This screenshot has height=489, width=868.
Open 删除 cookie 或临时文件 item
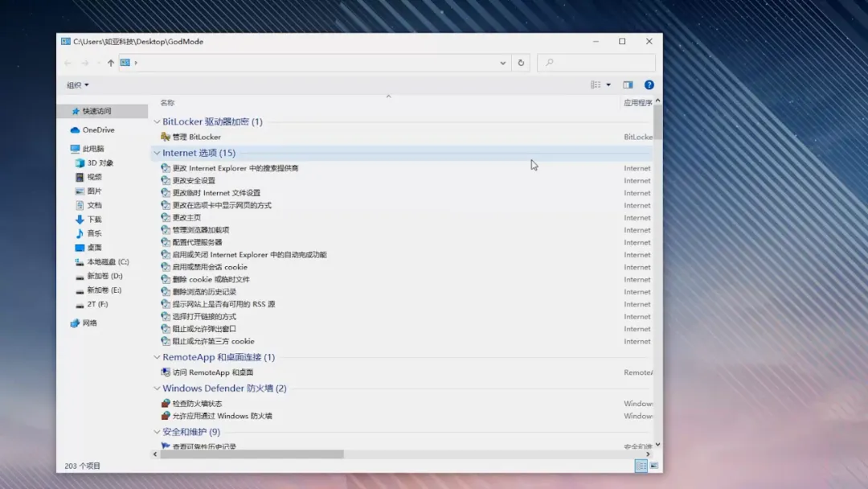click(x=207, y=279)
